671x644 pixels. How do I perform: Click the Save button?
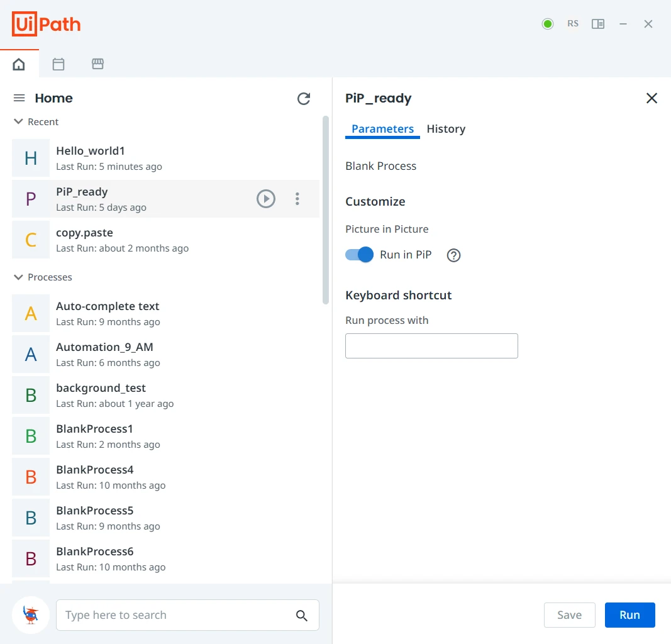pyautogui.click(x=569, y=615)
